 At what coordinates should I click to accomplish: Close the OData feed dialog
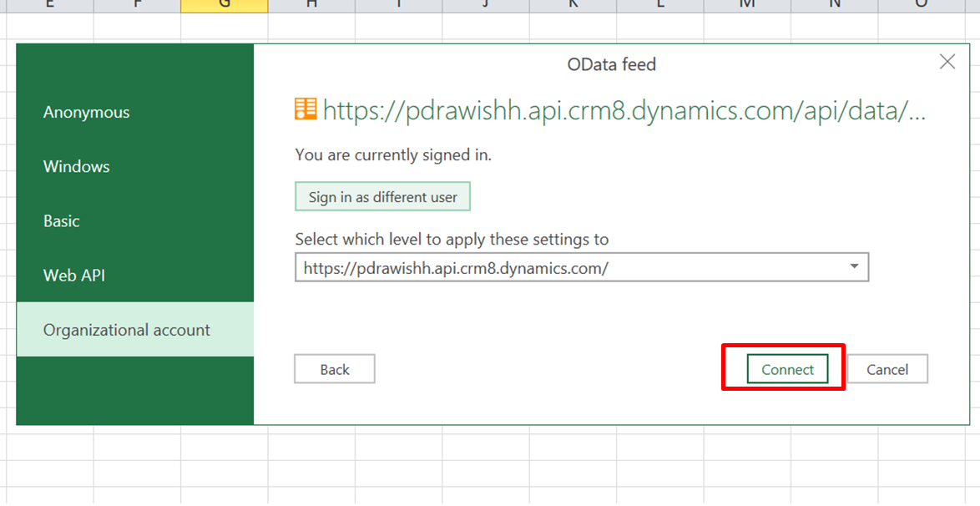pyautogui.click(x=947, y=62)
